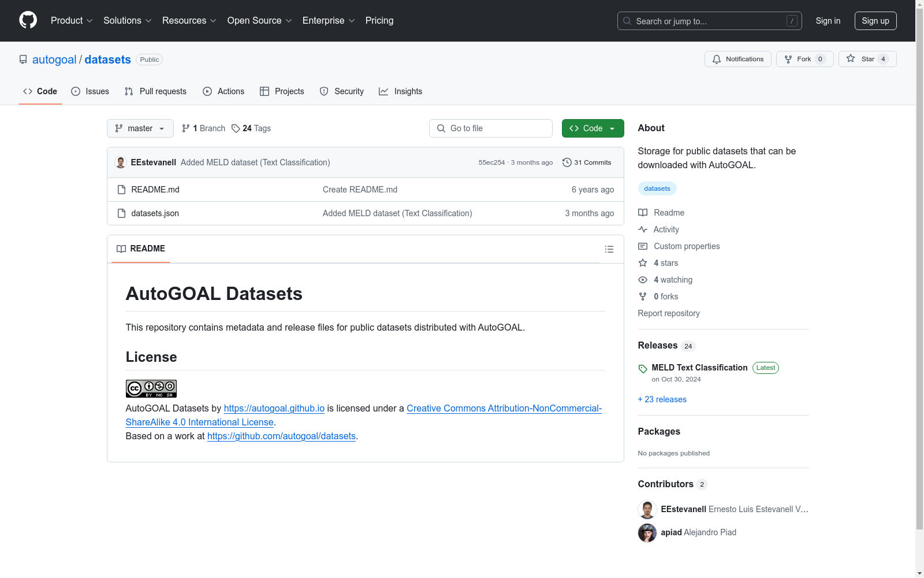Show the + 23 releases list

(662, 399)
